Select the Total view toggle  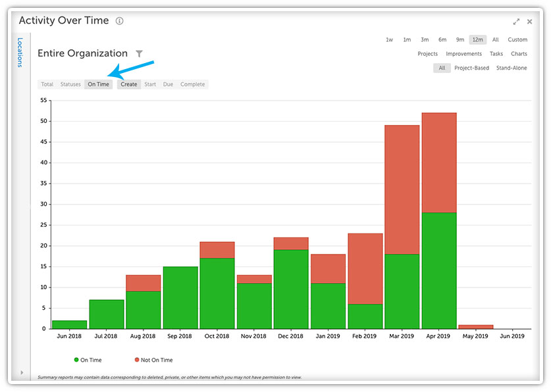pos(47,84)
